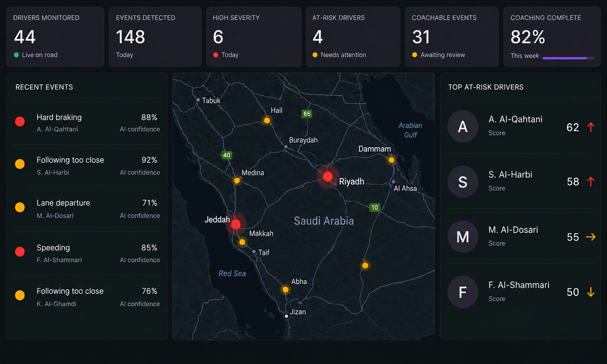Click the Al Ahsa label on the map

click(405, 189)
